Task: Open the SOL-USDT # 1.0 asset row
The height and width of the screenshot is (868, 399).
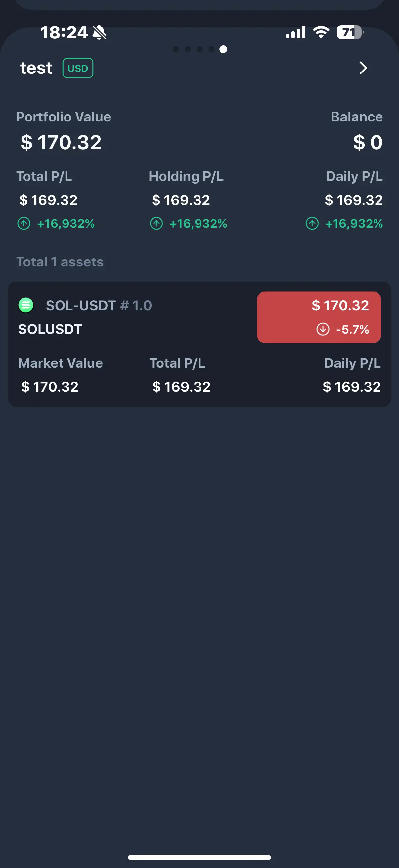Action: tap(199, 344)
